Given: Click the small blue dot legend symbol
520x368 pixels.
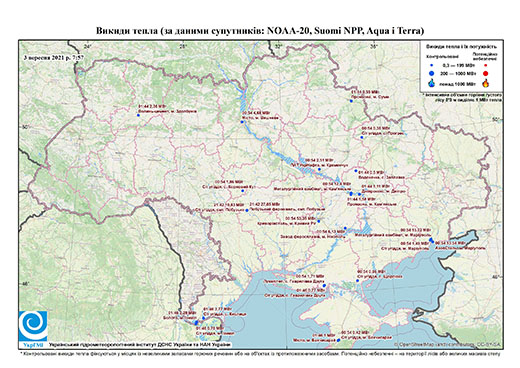Looking at the screenshot, I should click(432, 65).
